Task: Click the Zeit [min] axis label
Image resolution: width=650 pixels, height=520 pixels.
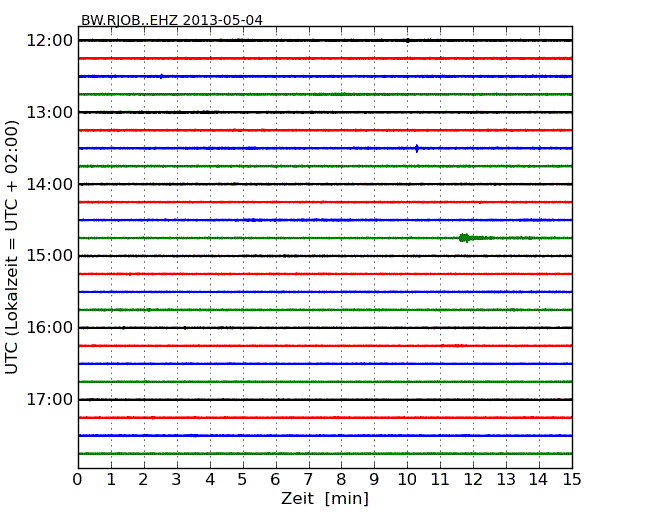Action: click(325, 498)
